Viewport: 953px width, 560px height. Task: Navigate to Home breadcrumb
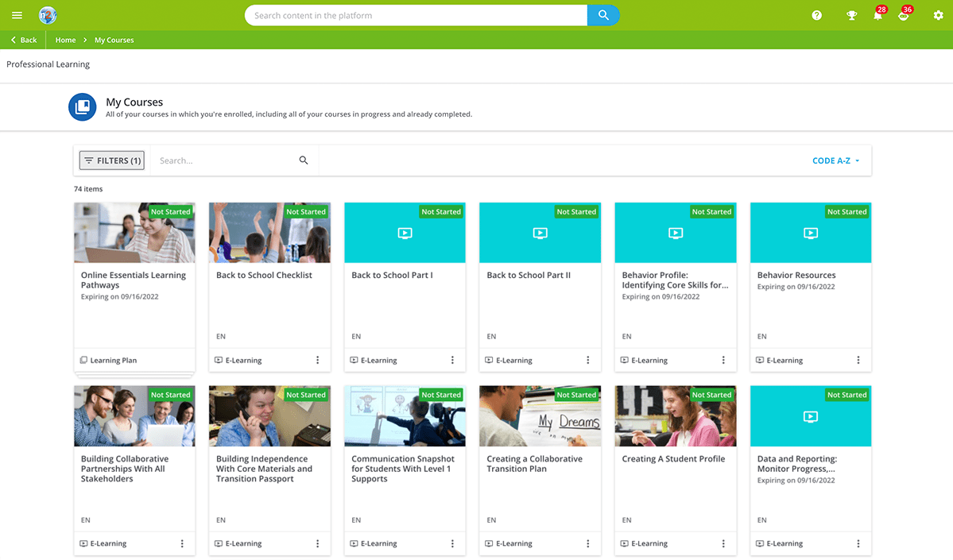pos(66,40)
